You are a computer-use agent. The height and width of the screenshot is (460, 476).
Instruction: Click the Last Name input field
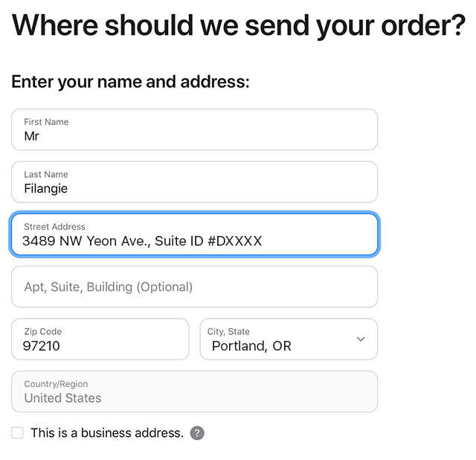(195, 182)
